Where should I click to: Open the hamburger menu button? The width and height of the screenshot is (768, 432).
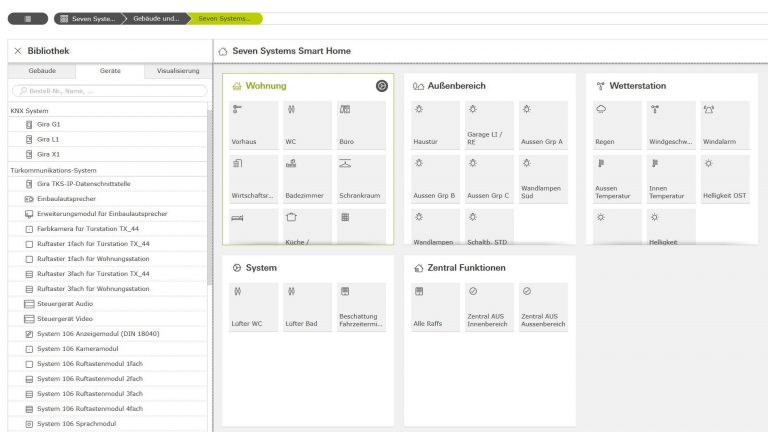click(x=27, y=18)
